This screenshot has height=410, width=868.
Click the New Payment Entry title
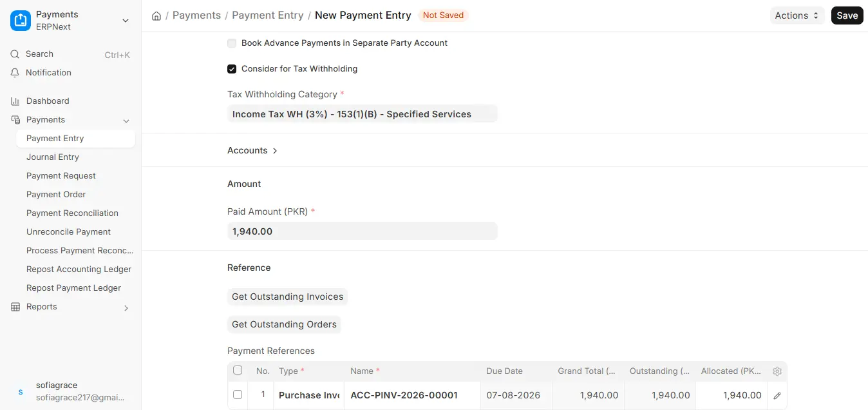coord(363,15)
